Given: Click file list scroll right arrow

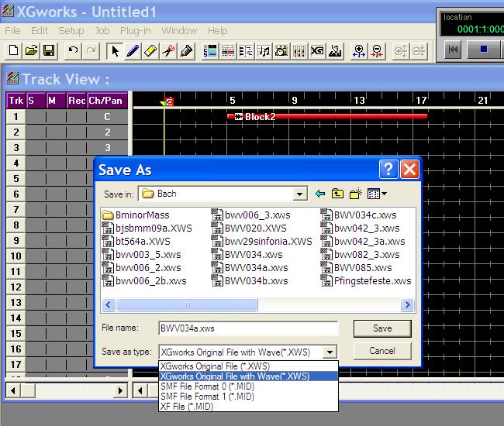Looking at the screenshot, I should [407, 304].
